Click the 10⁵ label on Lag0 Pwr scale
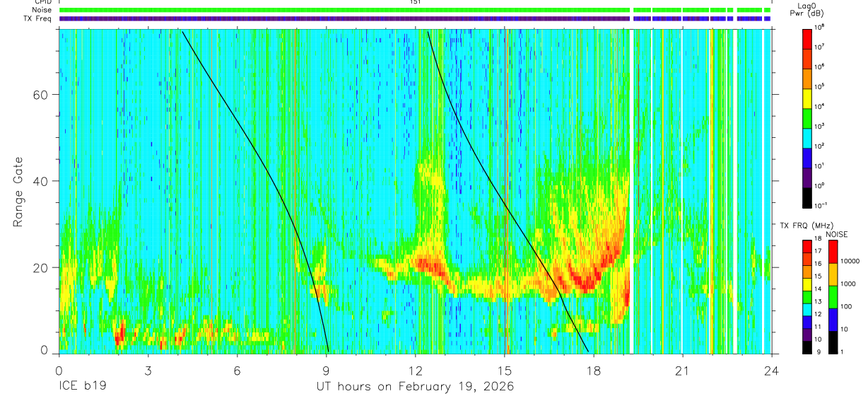 [x=820, y=86]
